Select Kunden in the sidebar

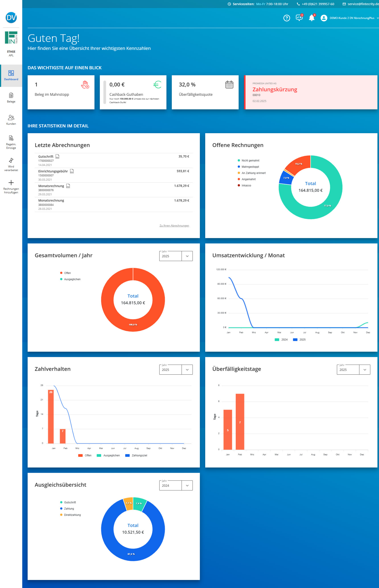coord(11,120)
